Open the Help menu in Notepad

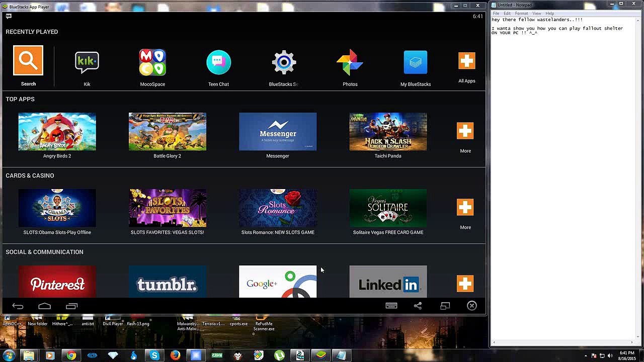[550, 13]
